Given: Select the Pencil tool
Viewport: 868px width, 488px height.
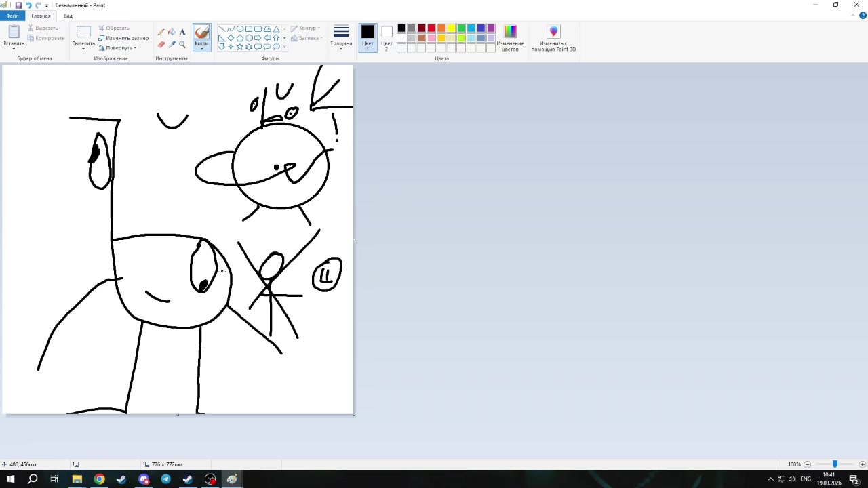Looking at the screenshot, I should click(161, 32).
